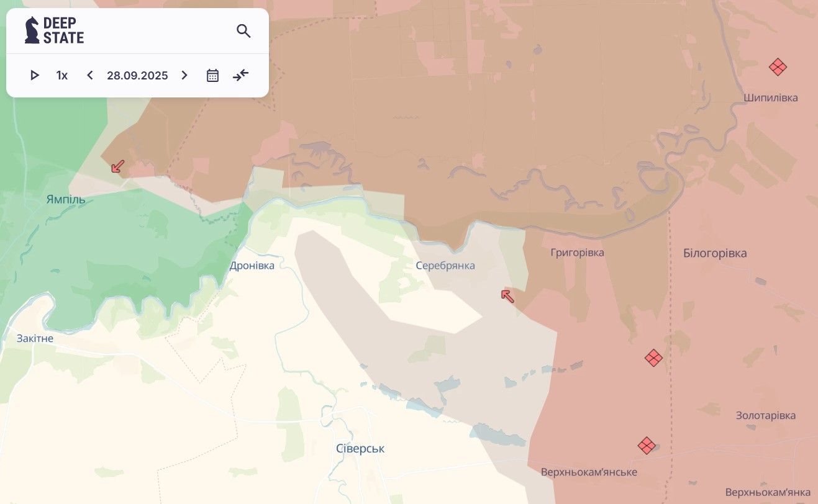The image size is (818, 504).
Task: Select the red diamond marker near Верхньокам'янське
Action: click(647, 446)
